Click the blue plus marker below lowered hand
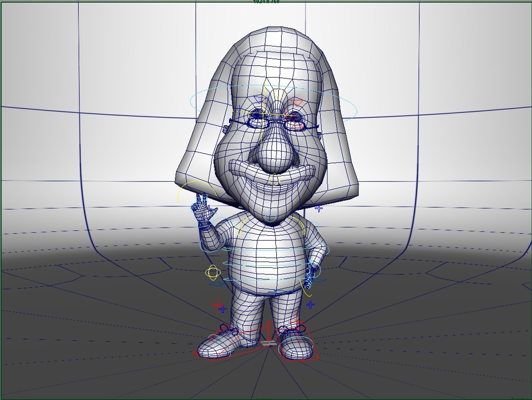 [x=310, y=305]
